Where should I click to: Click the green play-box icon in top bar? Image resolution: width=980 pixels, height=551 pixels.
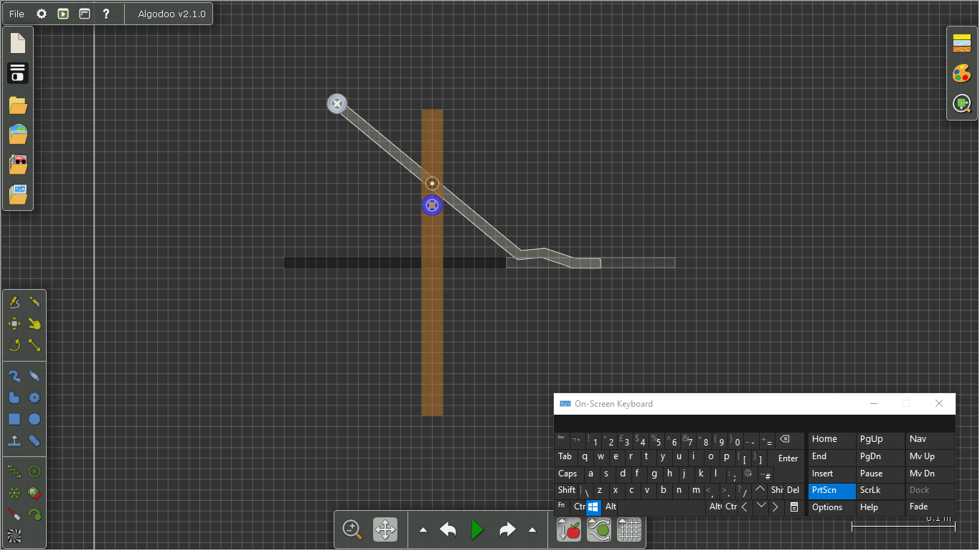point(63,14)
